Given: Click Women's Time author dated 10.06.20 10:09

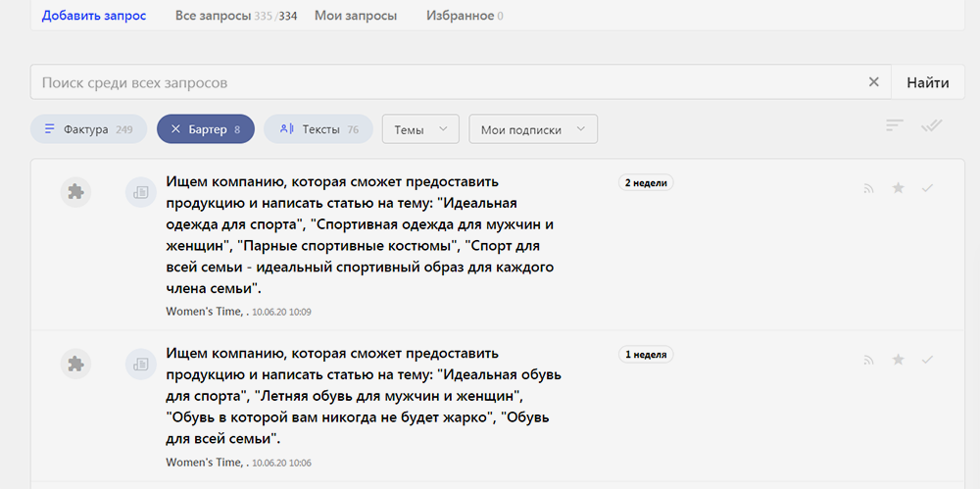Looking at the screenshot, I should 204,312.
